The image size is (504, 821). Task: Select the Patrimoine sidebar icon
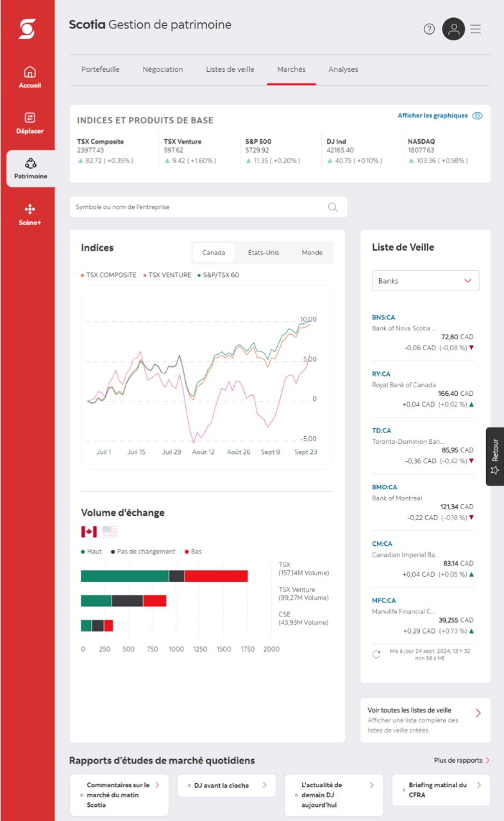point(30,164)
